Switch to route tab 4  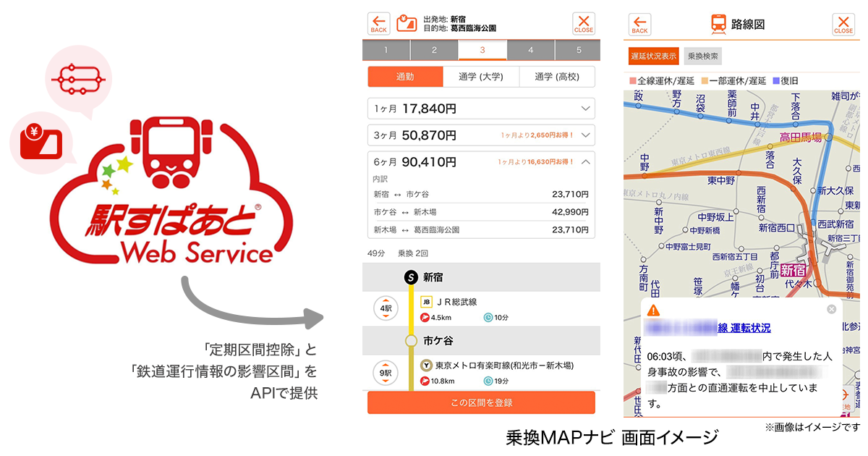531,50
